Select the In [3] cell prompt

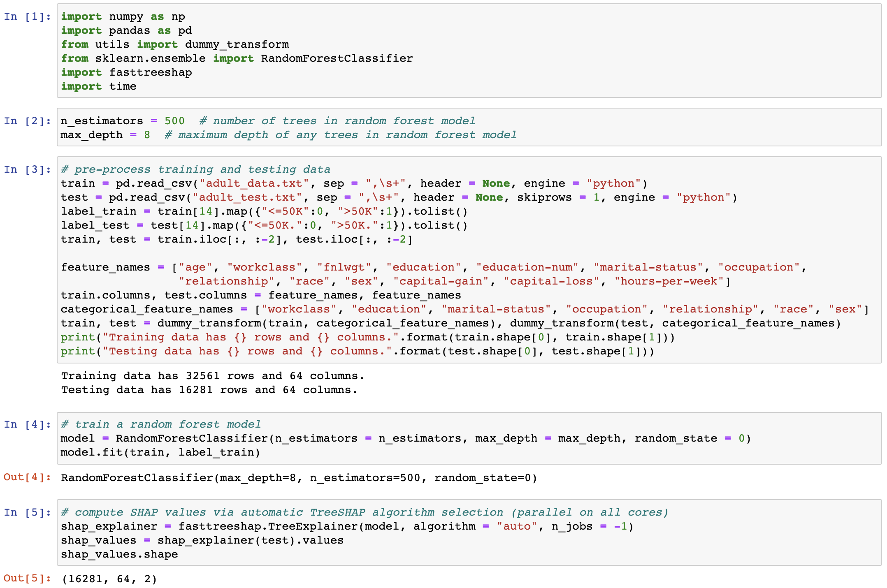coord(27,169)
